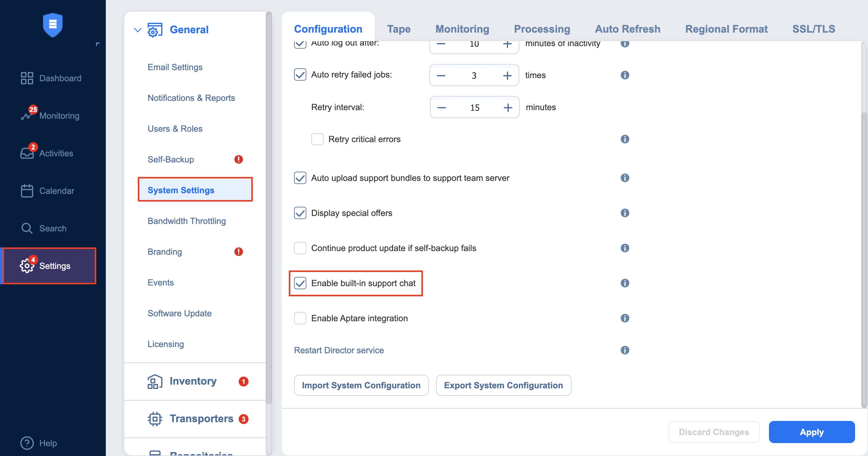Collapse sidebar using the corner toggle icon
The height and width of the screenshot is (456, 868).
98,44
